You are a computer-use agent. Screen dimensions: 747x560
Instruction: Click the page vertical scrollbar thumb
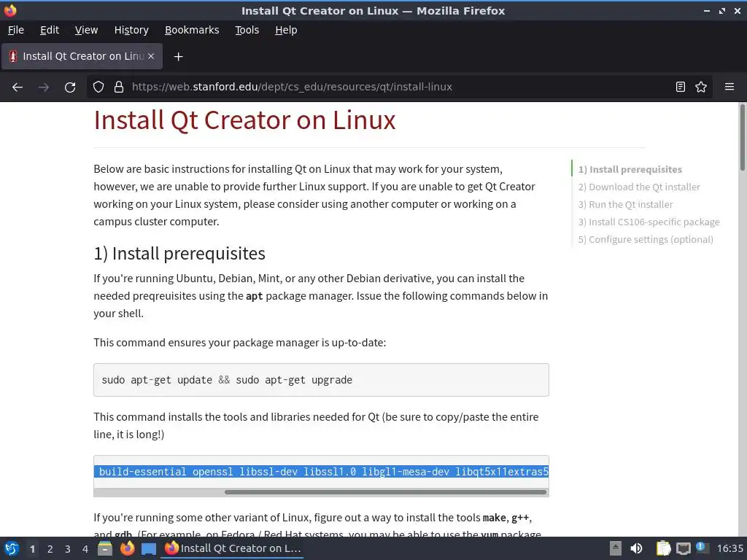[x=742, y=137]
